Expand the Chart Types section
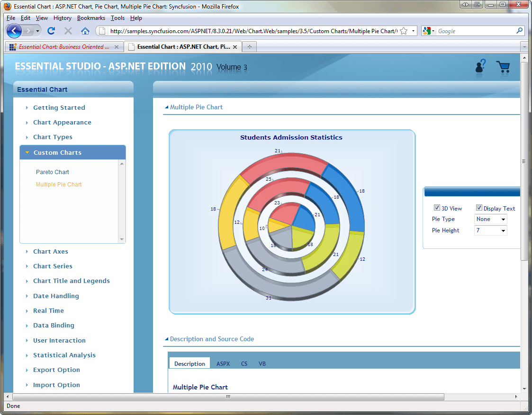 click(x=53, y=137)
